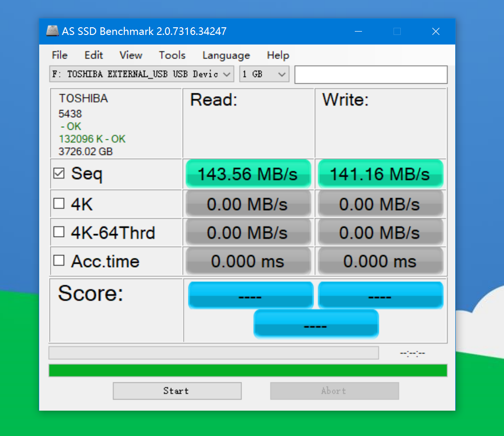Screen dimensions: 504x436
Task: Open the Tools menu
Action: [172, 55]
